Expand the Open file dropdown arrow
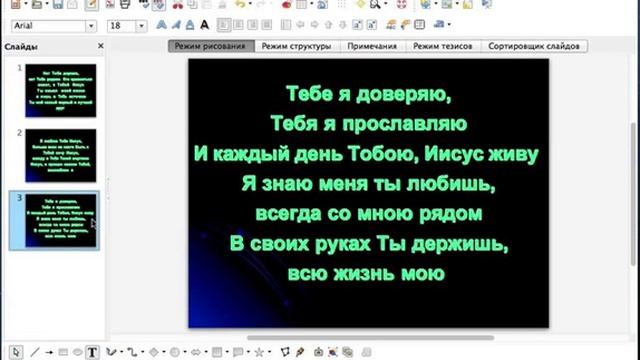640x360 pixels. [x=47, y=4]
